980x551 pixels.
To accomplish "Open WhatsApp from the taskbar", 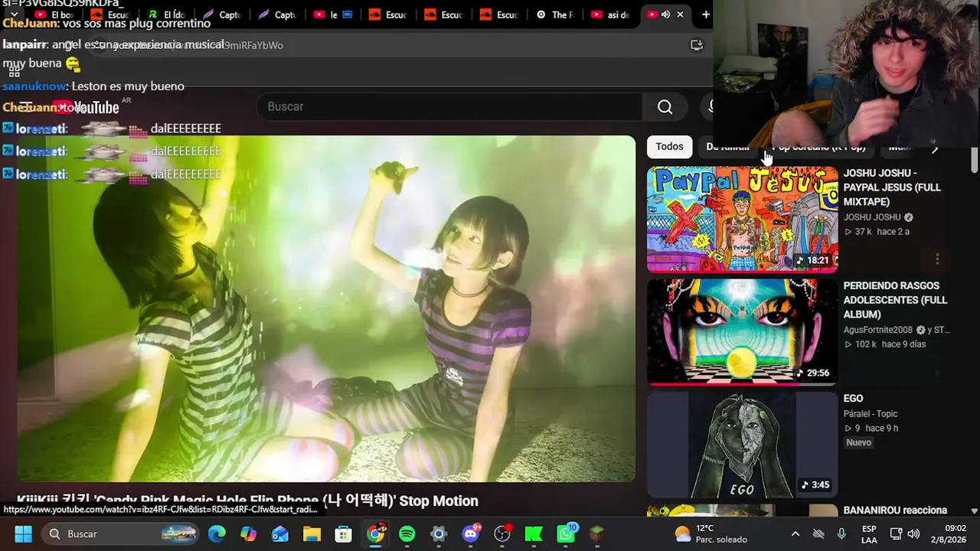I will coord(566,533).
